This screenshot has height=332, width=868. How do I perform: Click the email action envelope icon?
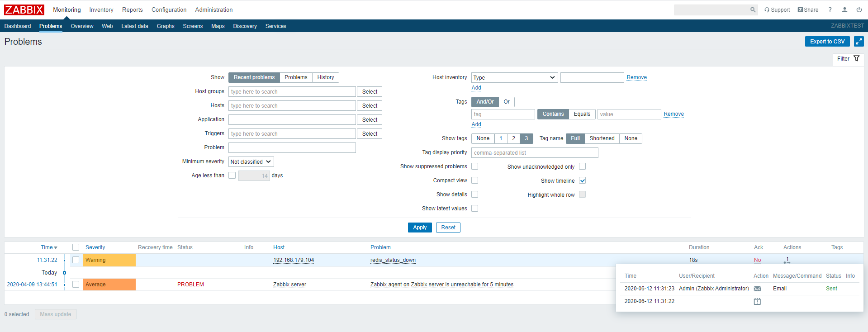pos(757,289)
